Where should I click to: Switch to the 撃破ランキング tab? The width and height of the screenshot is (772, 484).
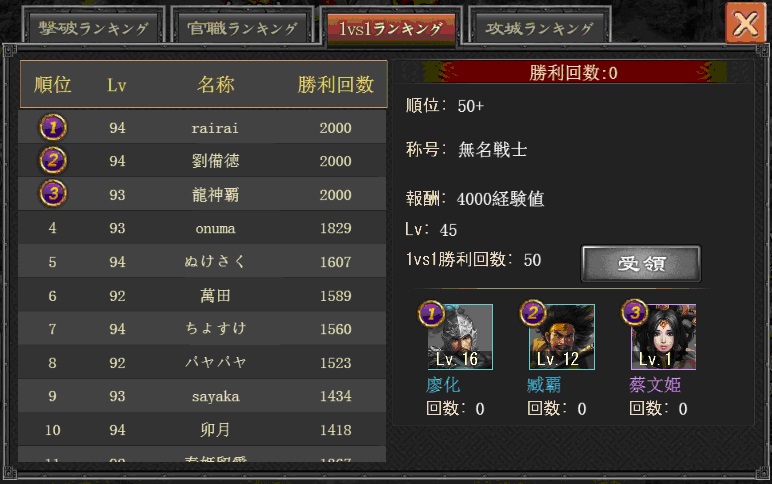click(x=94, y=28)
